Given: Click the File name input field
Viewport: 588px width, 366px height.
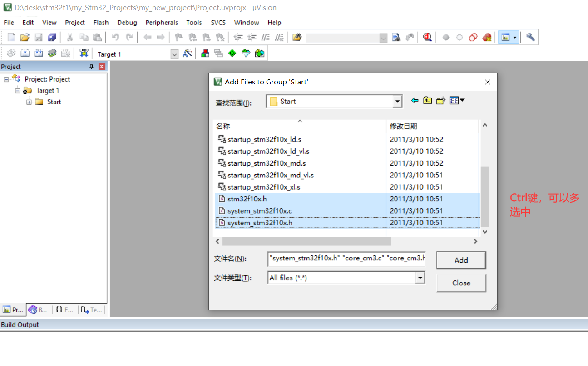Looking at the screenshot, I should (346, 259).
